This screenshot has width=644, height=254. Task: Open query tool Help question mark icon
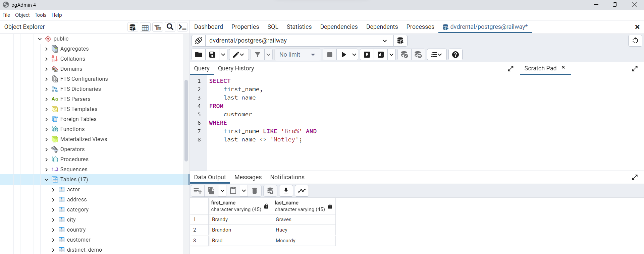tap(455, 55)
